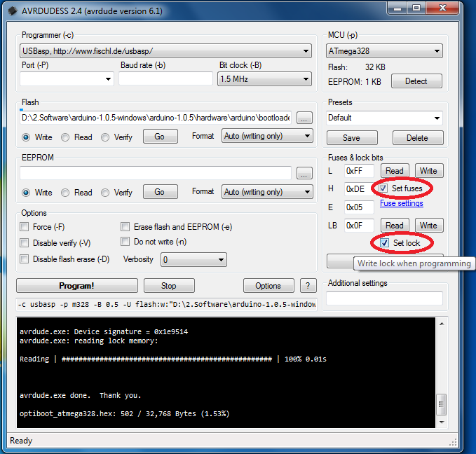This screenshot has height=454, width=476.
Task: Open the Fuse settings link
Action: (401, 203)
